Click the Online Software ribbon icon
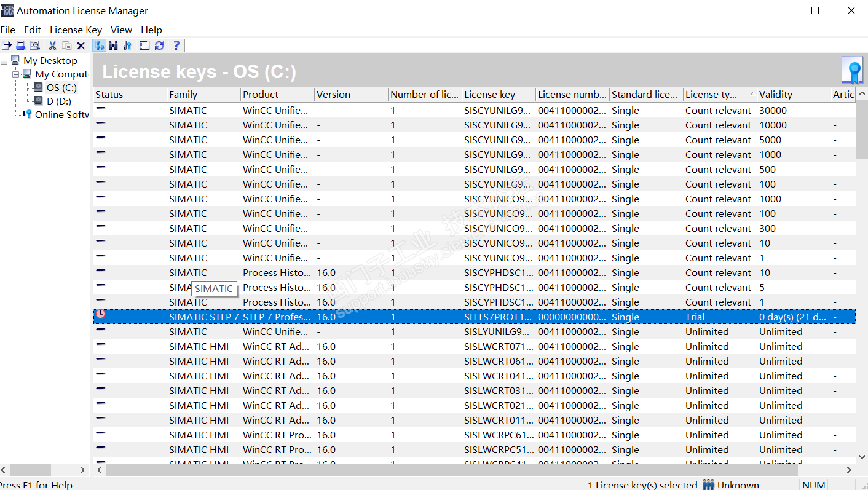Viewport: 868px width, 490px height. click(x=27, y=114)
